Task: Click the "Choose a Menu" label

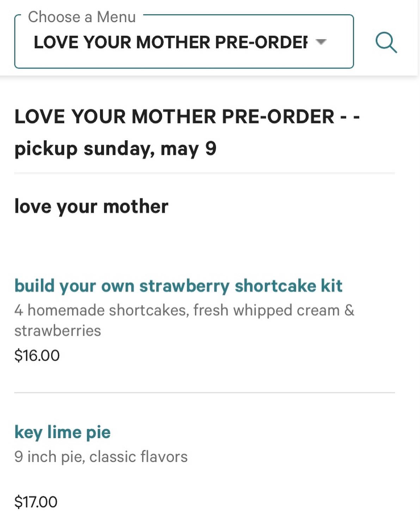Action: (82, 17)
